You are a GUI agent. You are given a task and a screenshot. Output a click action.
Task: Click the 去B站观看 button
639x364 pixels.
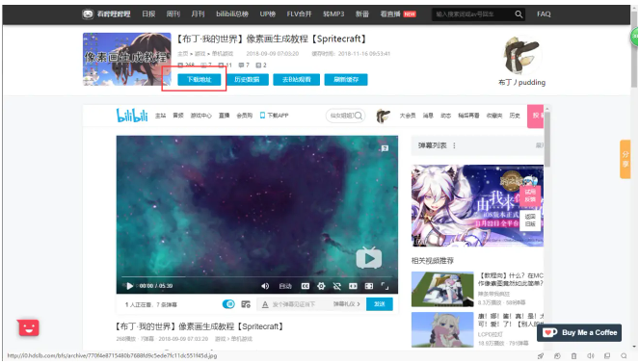coord(296,79)
